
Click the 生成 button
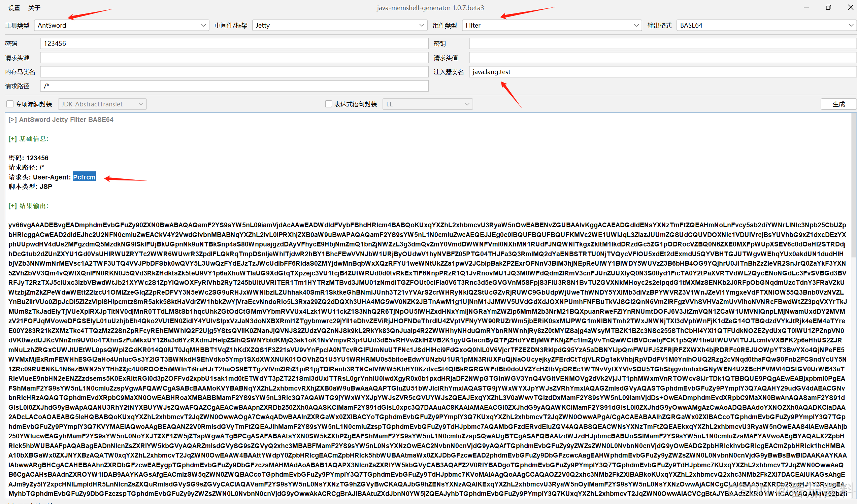tap(838, 104)
